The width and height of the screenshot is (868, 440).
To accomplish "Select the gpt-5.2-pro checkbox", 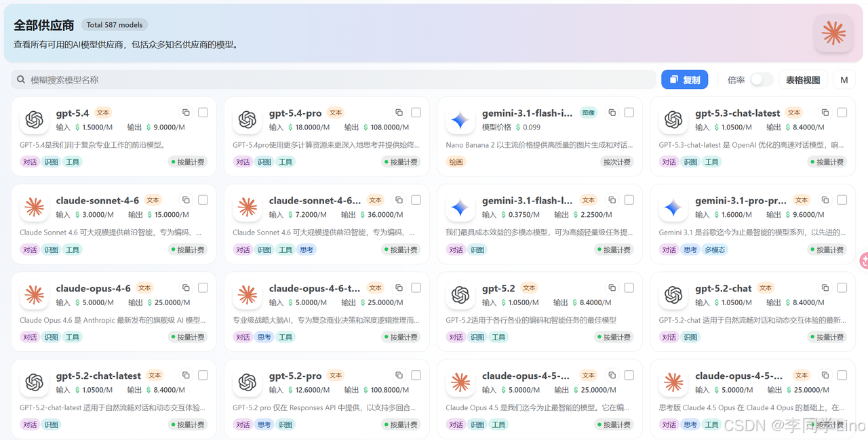I will pyautogui.click(x=416, y=375).
